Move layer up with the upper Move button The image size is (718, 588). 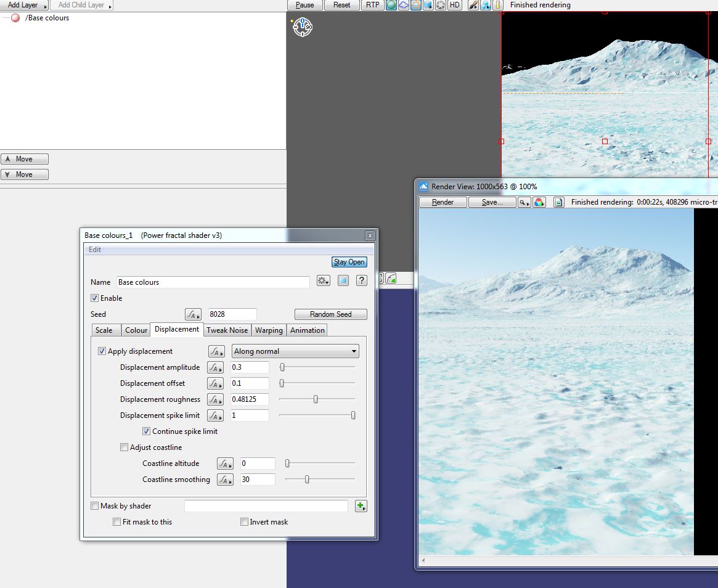pyautogui.click(x=24, y=159)
